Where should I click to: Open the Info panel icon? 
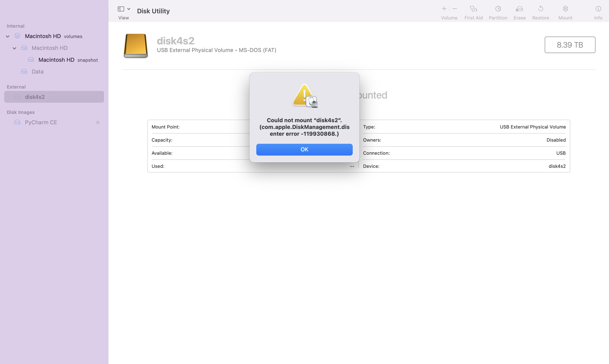tap(598, 9)
